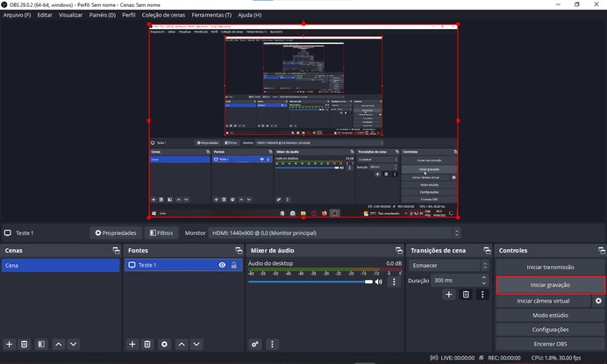Add a new scene with plus icon
Image resolution: width=607 pixels, height=364 pixels.
[10, 344]
